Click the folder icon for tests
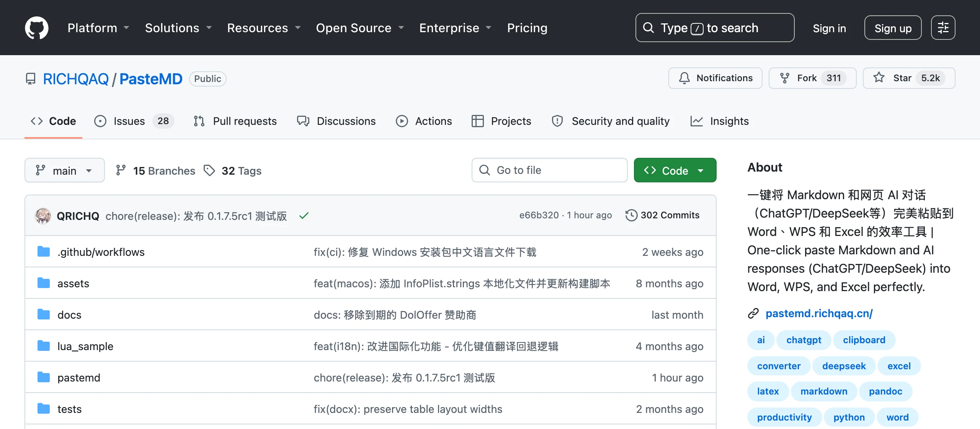Image resolution: width=980 pixels, height=429 pixels. 44,409
